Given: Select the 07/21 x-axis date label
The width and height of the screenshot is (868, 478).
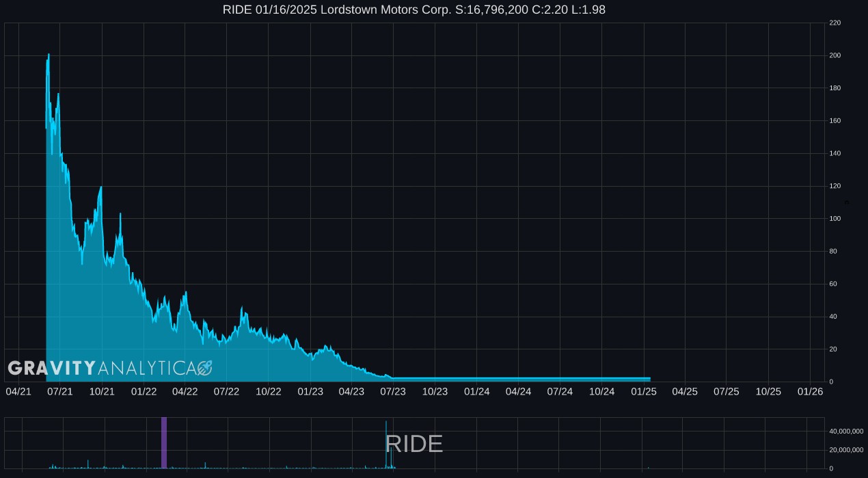Looking at the screenshot, I should coord(60,391).
